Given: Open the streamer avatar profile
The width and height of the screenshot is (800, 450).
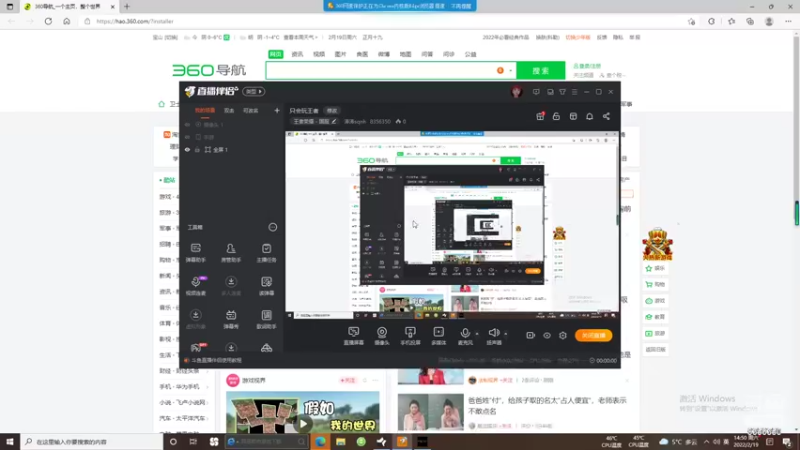Looking at the screenshot, I should [x=516, y=92].
